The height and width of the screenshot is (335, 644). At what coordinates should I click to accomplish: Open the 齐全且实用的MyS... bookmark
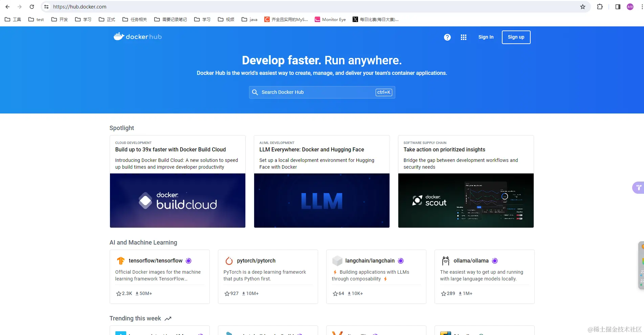[x=286, y=19]
